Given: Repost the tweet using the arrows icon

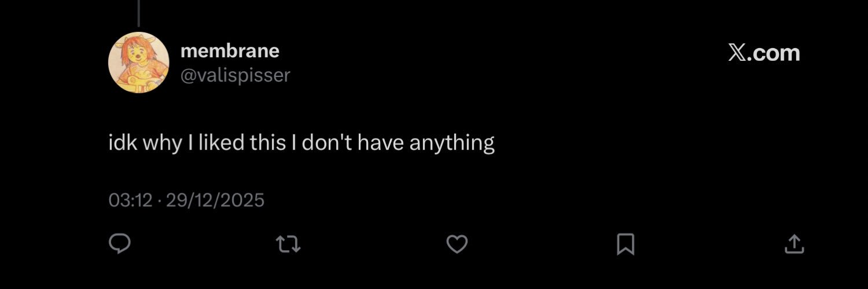Looking at the screenshot, I should [288, 244].
